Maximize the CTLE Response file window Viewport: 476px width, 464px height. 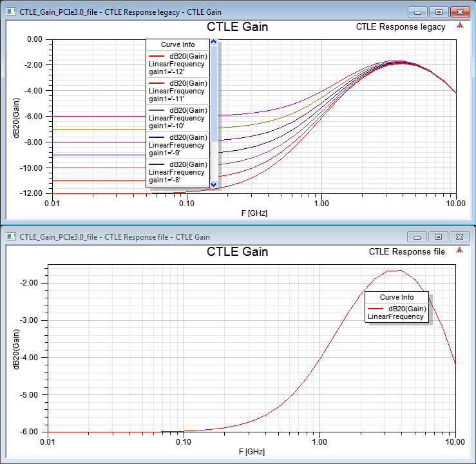(438, 237)
